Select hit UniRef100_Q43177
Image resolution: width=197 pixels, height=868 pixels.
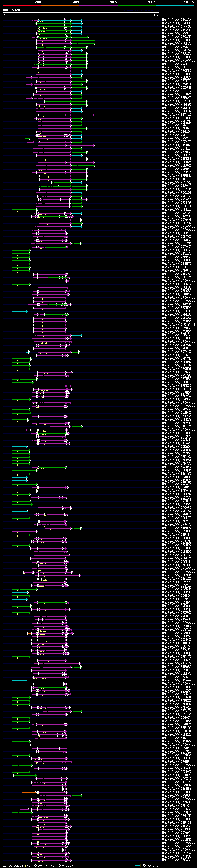click(x=177, y=254)
